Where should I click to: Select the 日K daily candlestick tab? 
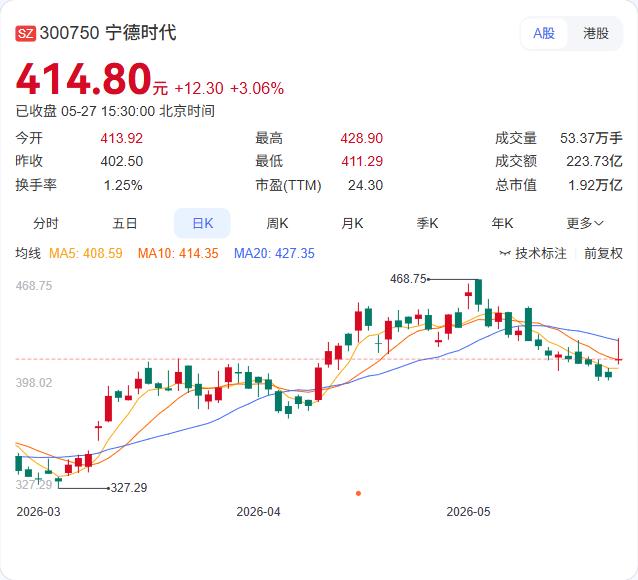tap(202, 223)
